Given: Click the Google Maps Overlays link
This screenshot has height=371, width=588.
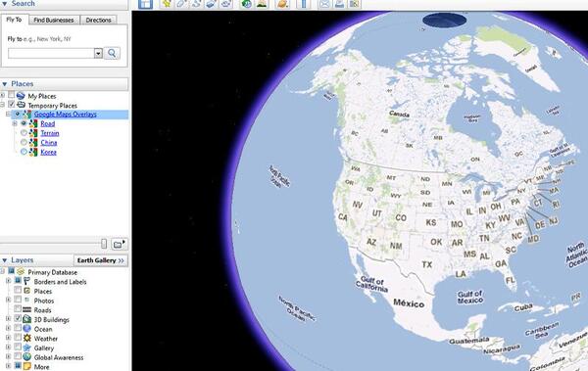Looking at the screenshot, I should [66, 114].
